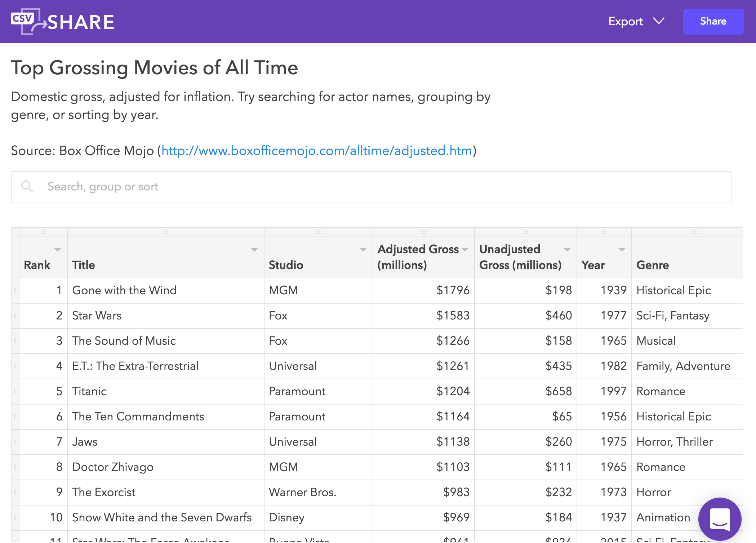Click the Gone with the Wind row handle
The height and width of the screenshot is (543, 756).
click(15, 290)
